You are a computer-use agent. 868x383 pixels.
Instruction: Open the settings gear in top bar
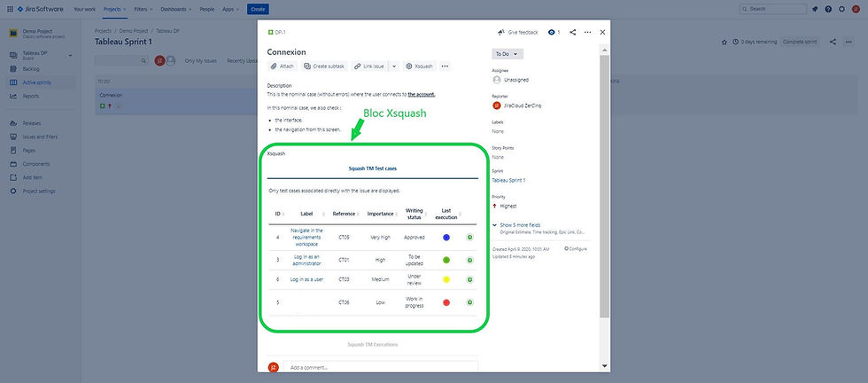click(x=842, y=10)
